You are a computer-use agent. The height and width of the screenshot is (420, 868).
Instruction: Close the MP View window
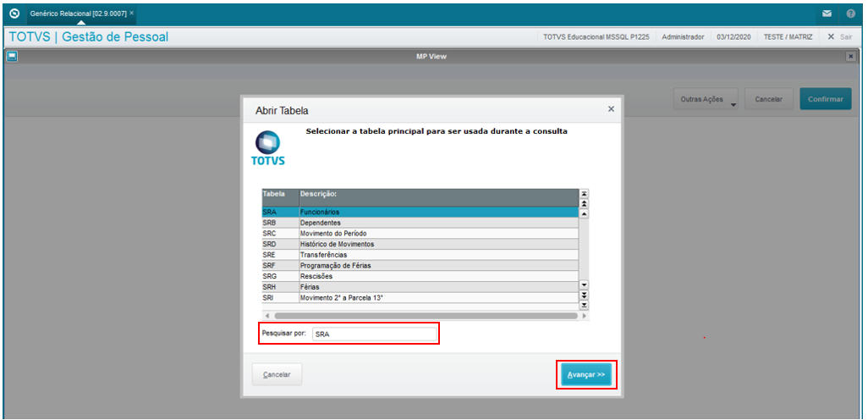(850, 57)
